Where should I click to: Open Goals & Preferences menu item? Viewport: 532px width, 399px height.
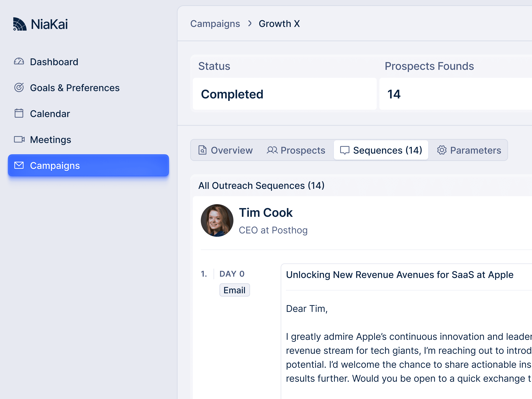[75, 88]
